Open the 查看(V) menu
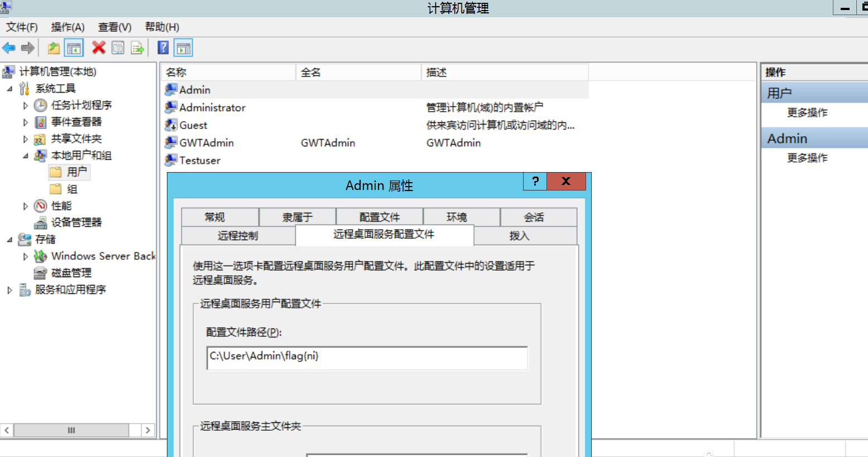This screenshot has width=868, height=457. pyautogui.click(x=114, y=27)
